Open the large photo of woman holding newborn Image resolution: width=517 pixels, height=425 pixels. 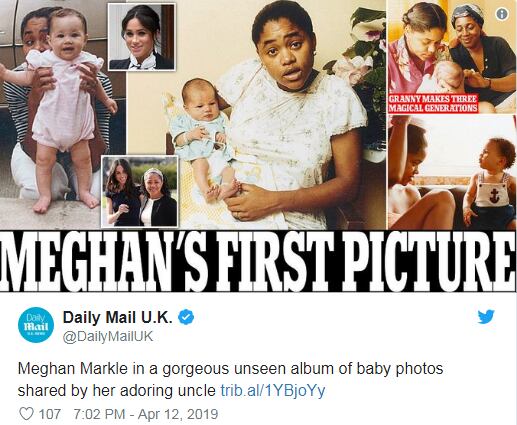(257, 115)
